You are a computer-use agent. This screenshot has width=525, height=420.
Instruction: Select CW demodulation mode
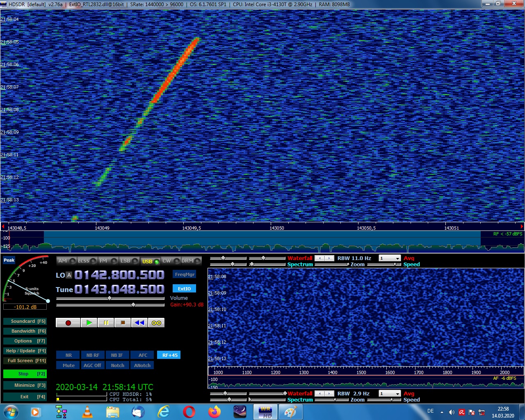click(171, 261)
